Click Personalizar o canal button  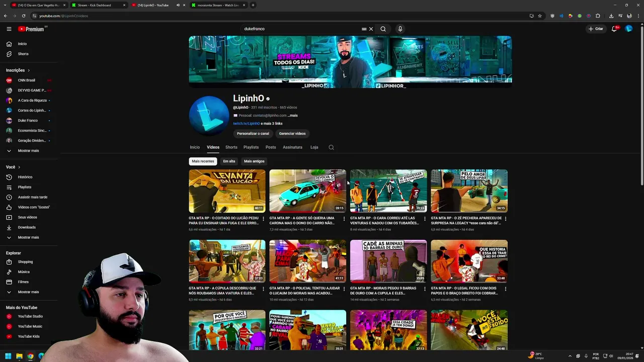click(x=253, y=134)
